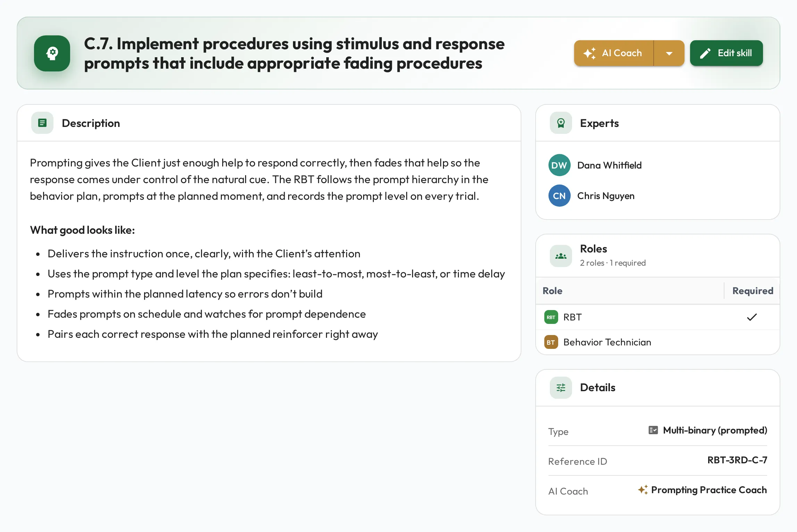Image resolution: width=797 pixels, height=532 pixels.
Task: Expand the AI Coach dropdown arrow
Action: (x=669, y=53)
